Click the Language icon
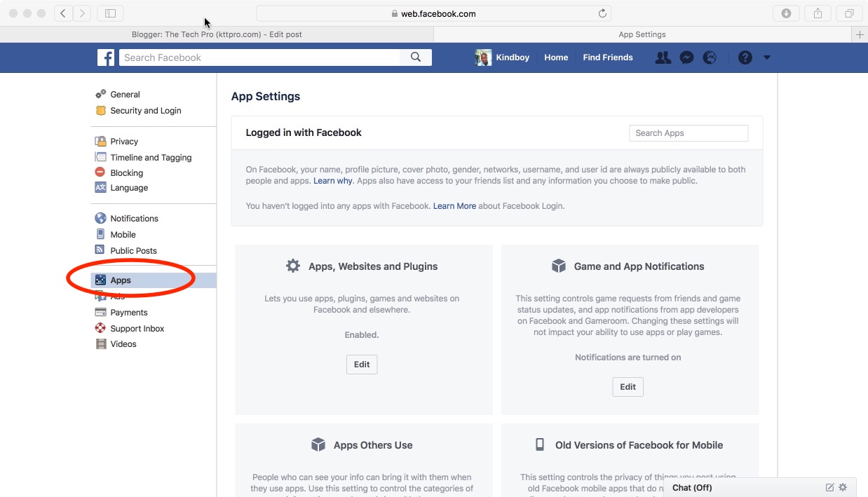This screenshot has height=497, width=868. pyautogui.click(x=100, y=187)
